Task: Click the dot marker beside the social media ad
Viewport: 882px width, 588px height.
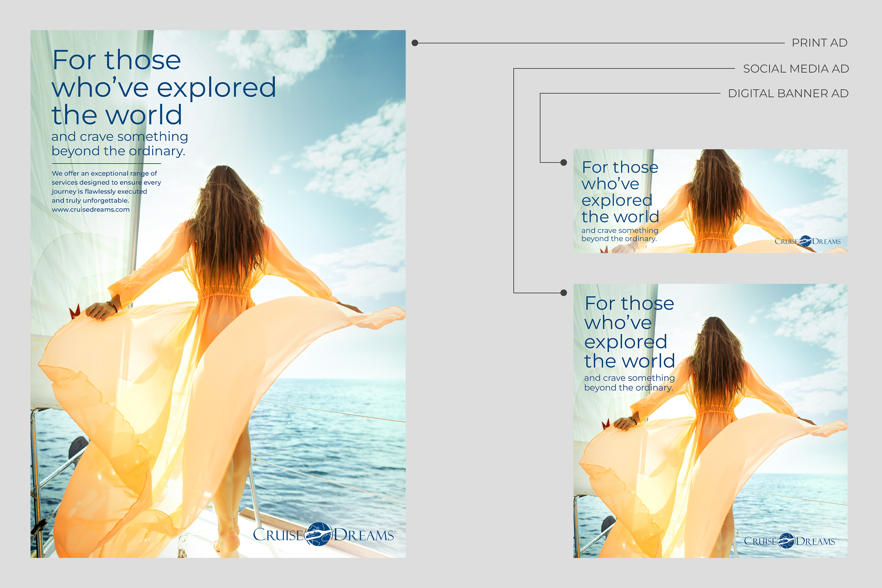Action: point(563,293)
